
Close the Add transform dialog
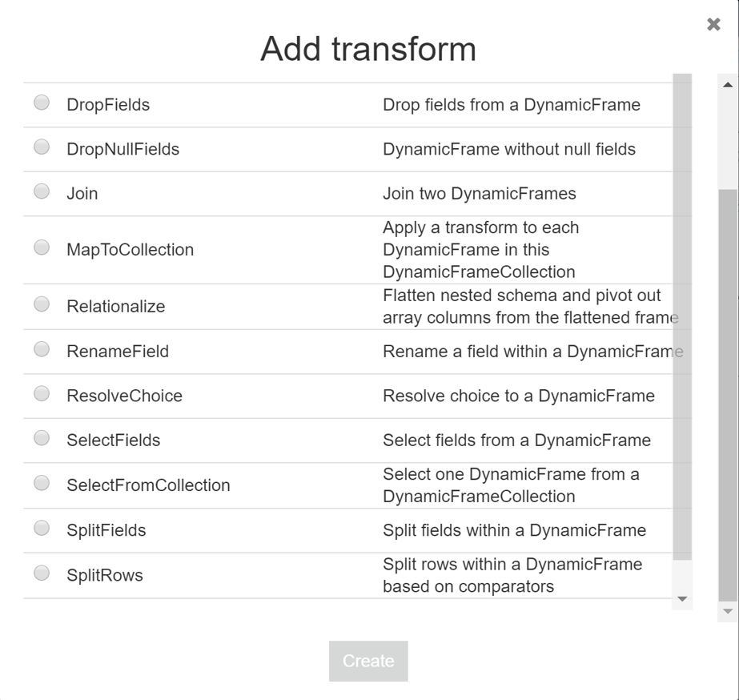click(713, 25)
